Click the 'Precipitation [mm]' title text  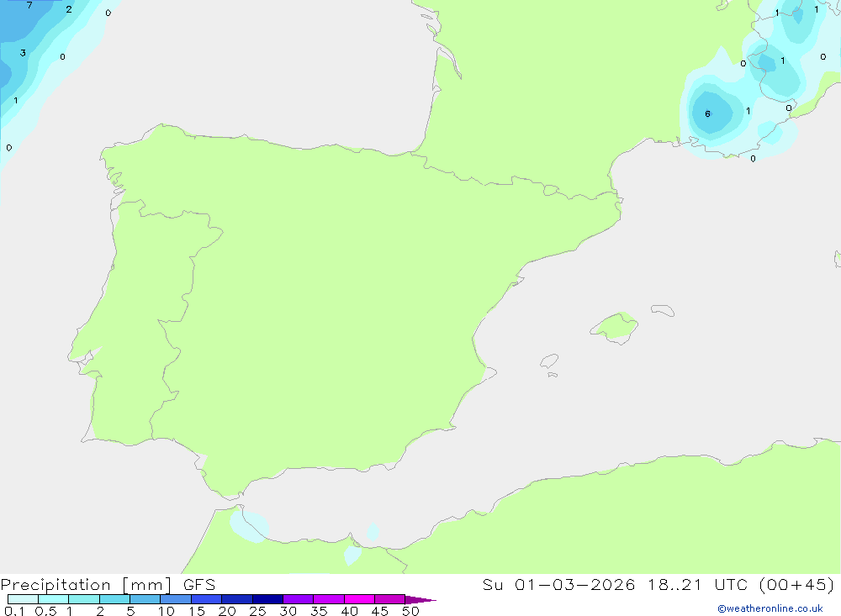click(87, 585)
